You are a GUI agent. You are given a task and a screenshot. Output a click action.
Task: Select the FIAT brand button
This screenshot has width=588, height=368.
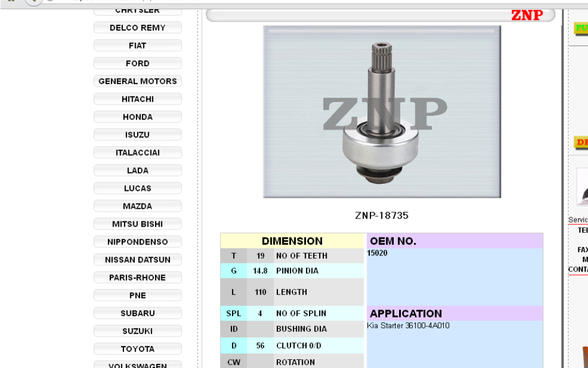click(x=138, y=45)
